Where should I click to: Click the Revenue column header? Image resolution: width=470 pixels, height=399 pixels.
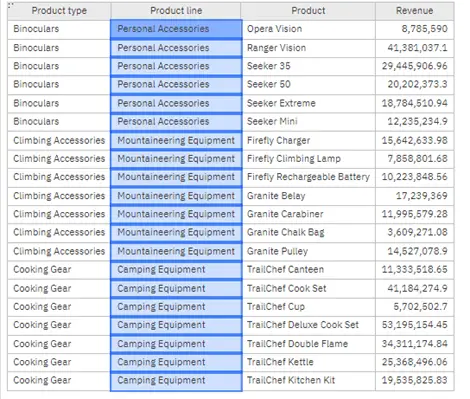click(x=414, y=11)
